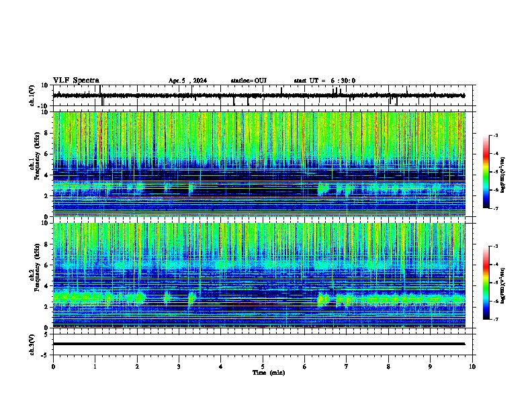The height and width of the screenshot is (411, 532).
Task: Select the "Apr. 5 , 2024" date label
Action: point(187,81)
